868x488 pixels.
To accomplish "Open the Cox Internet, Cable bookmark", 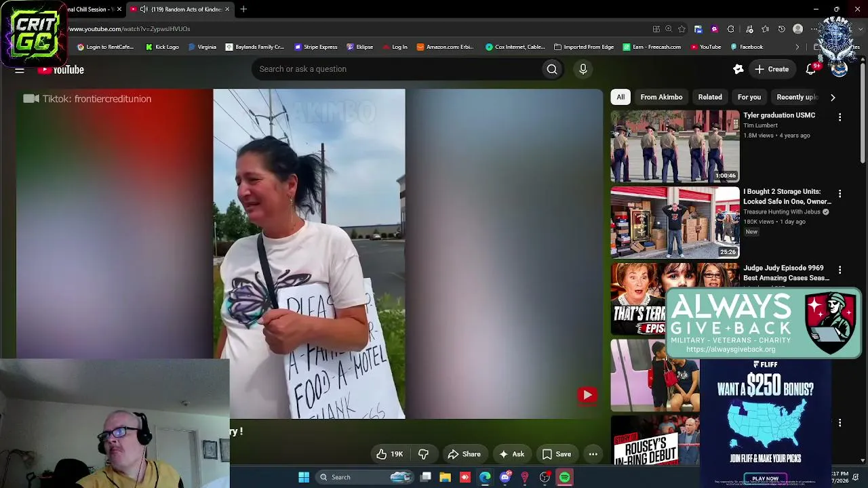I will 515,47.
